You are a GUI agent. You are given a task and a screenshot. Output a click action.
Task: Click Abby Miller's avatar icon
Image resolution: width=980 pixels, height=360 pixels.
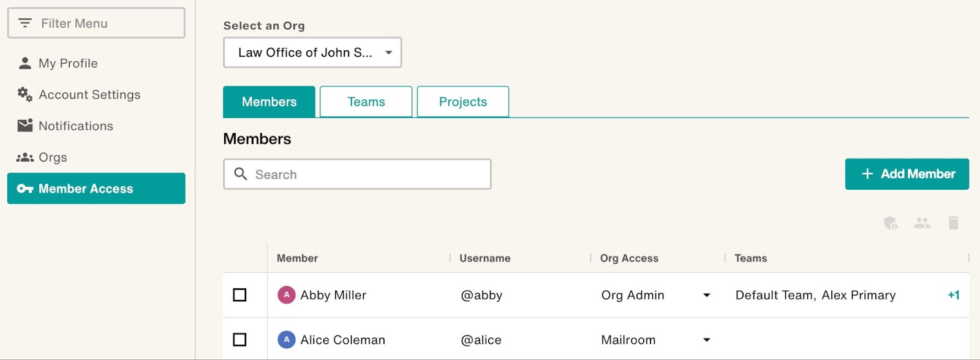click(x=286, y=295)
